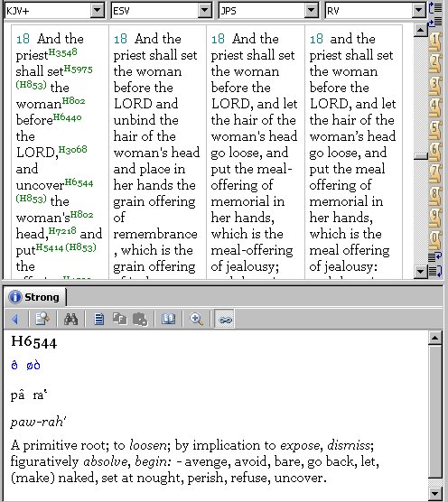Click verse number 18 in ESV column
This screenshot has width=448, height=502.
[x=120, y=39]
